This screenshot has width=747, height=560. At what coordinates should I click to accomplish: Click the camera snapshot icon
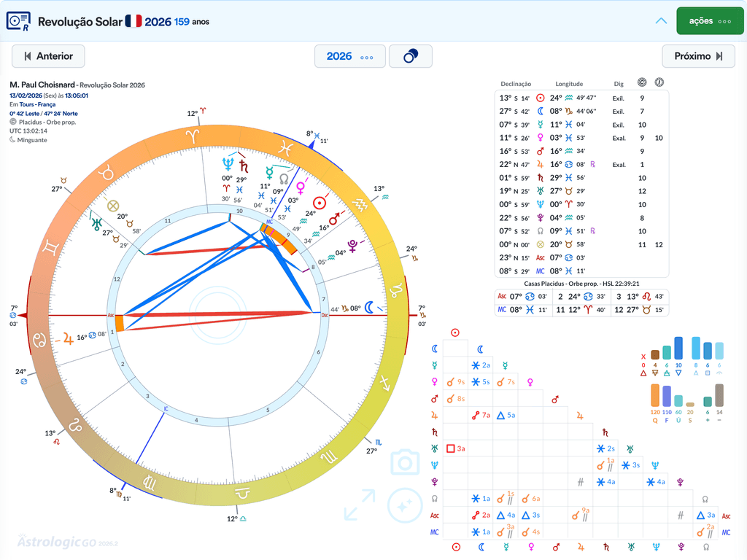click(405, 462)
